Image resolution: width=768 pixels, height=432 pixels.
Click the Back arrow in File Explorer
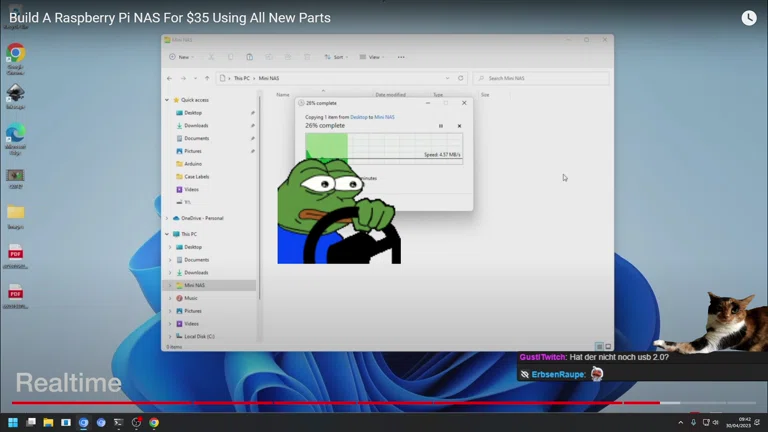[x=170, y=78]
